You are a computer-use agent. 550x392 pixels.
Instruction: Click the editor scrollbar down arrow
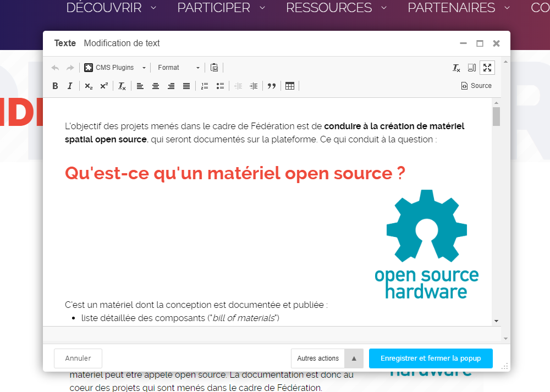pos(496,321)
